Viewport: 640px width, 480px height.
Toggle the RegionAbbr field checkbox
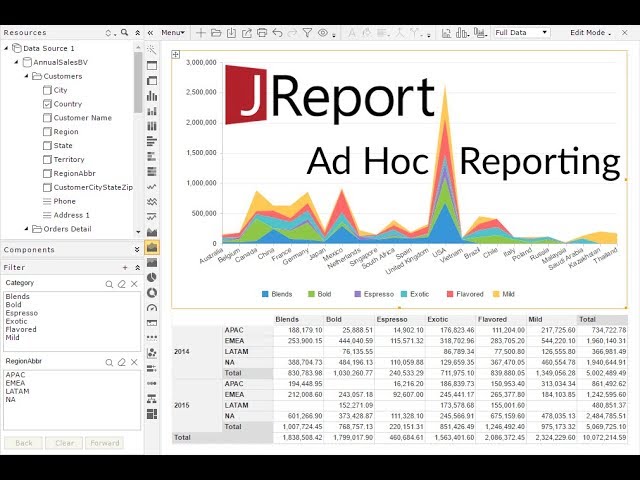(47, 173)
